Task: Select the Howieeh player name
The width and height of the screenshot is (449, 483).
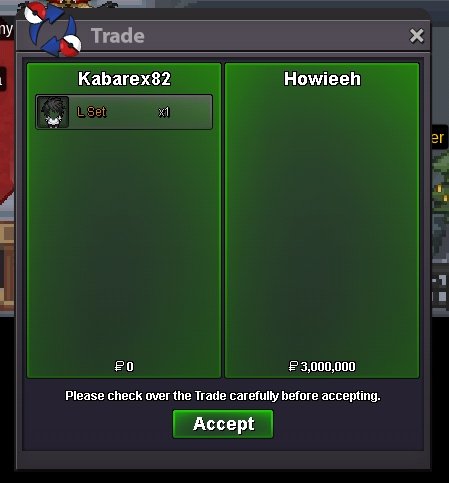Action: 322,79
